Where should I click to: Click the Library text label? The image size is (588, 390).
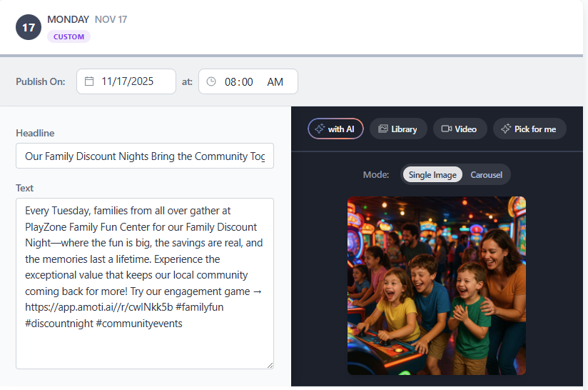[404, 129]
